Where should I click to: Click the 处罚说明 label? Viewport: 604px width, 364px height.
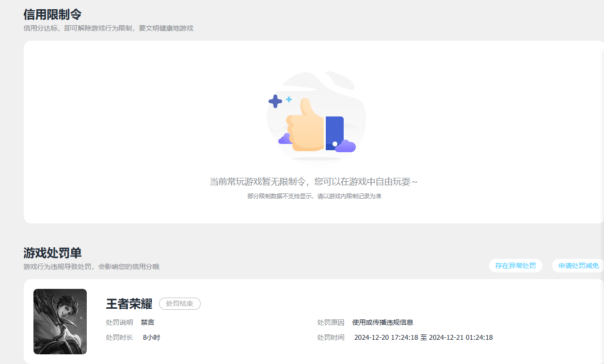point(119,322)
